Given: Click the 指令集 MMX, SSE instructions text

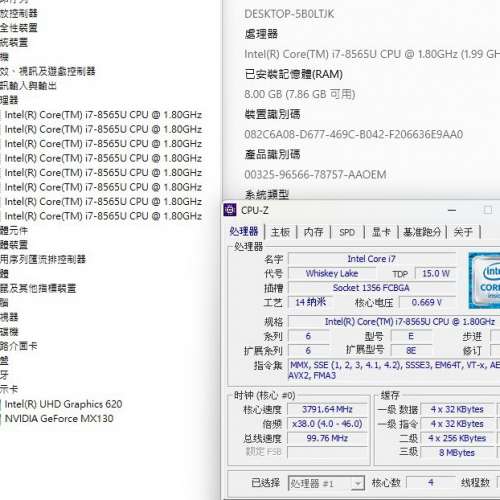Looking at the screenshot, I should click(394, 370).
